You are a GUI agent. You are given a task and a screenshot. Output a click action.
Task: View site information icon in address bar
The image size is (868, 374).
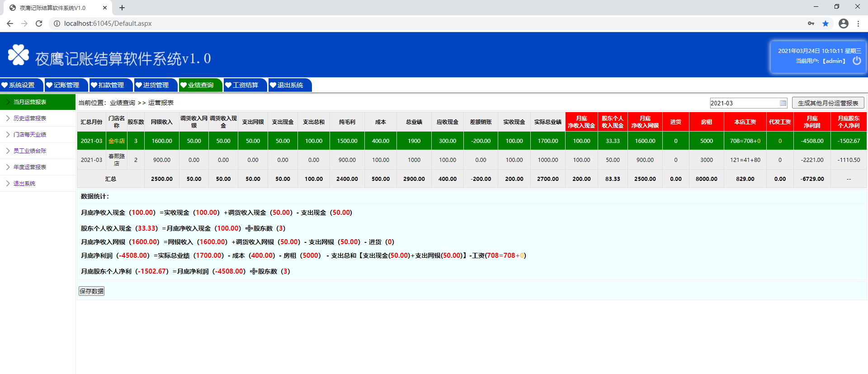pyautogui.click(x=57, y=24)
